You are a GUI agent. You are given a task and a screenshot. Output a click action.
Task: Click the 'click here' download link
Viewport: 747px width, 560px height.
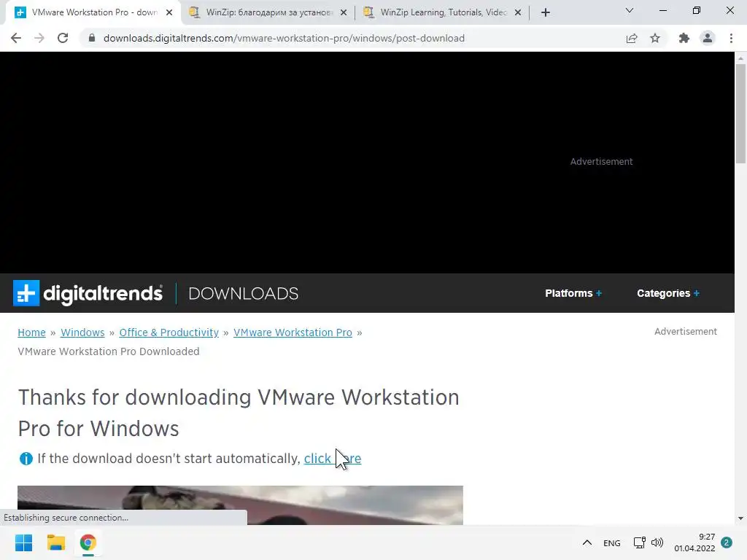pyautogui.click(x=333, y=459)
